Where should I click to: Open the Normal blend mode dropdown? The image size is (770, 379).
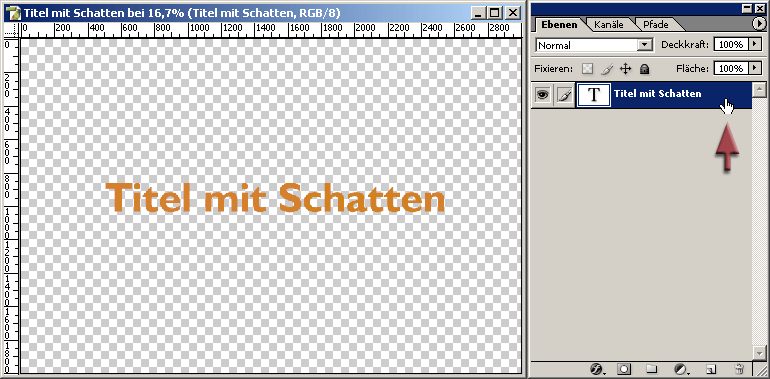[594, 45]
